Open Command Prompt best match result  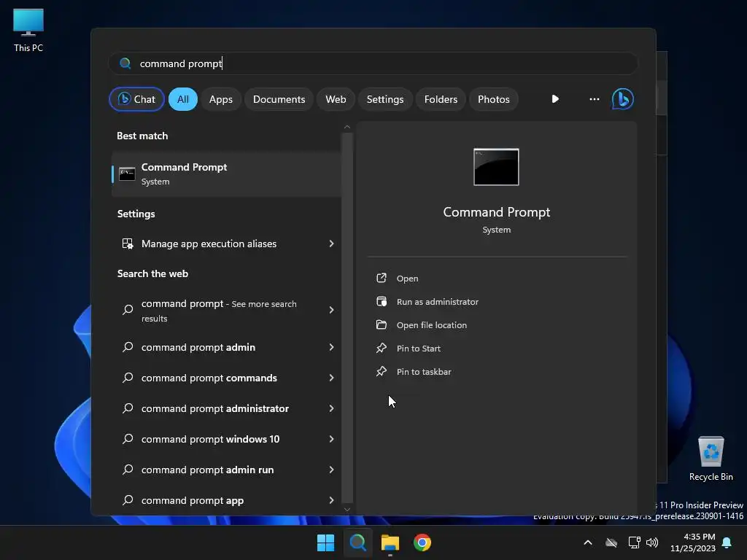tap(226, 174)
